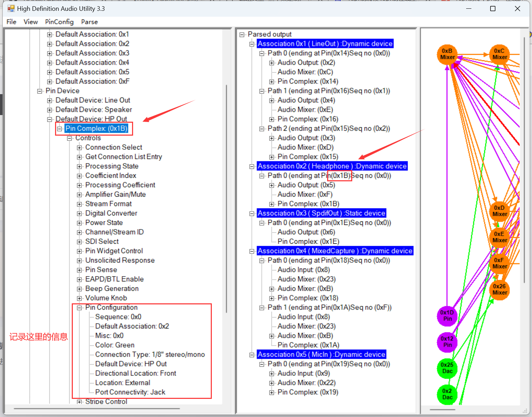The height and width of the screenshot is (417, 532).
Task: Collapse Association 0x2 Headphone node
Action: pos(252,167)
